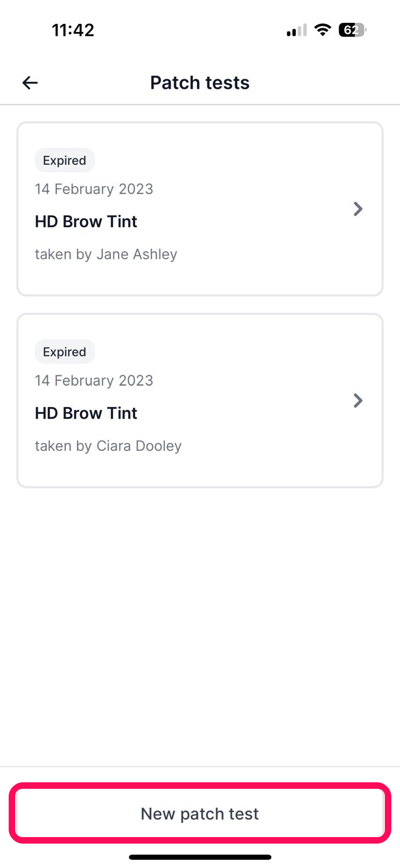The height and width of the screenshot is (868, 400).
Task: Tap the 'taken by Jane Ashley' text
Action: click(106, 254)
